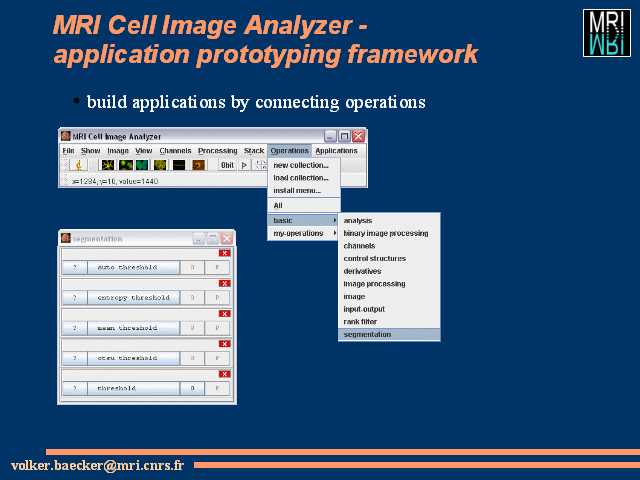The image size is (640, 480).
Task: Click the MRI logo in slide corner
Action: click(x=607, y=33)
